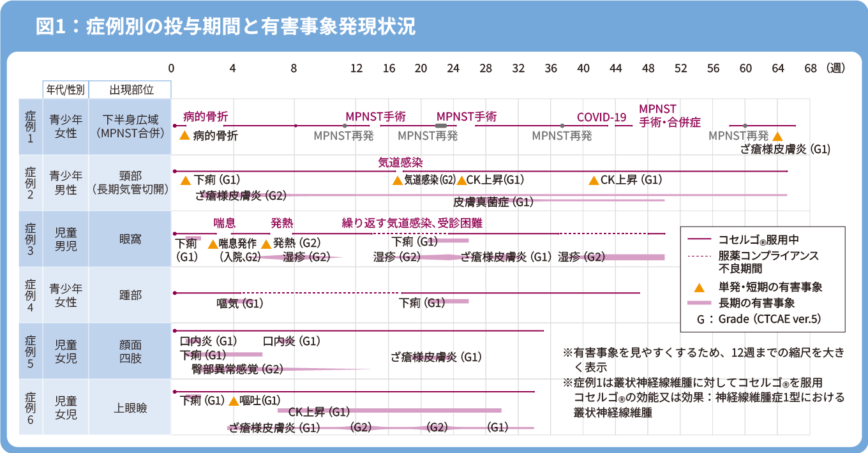Image resolution: width=868 pixels, height=453 pixels.
Task: Select the 上眼瞼 site cell
Action: tap(131, 407)
